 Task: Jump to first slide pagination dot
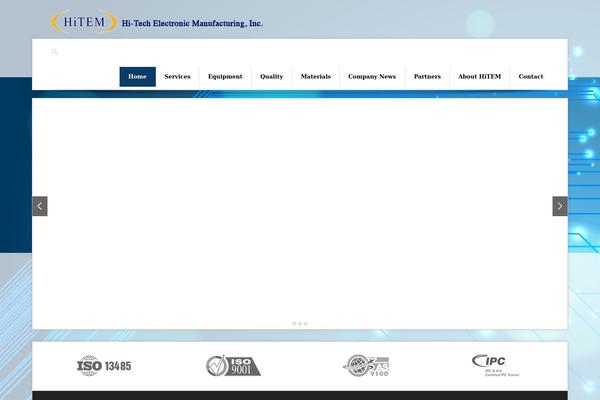[x=294, y=324]
